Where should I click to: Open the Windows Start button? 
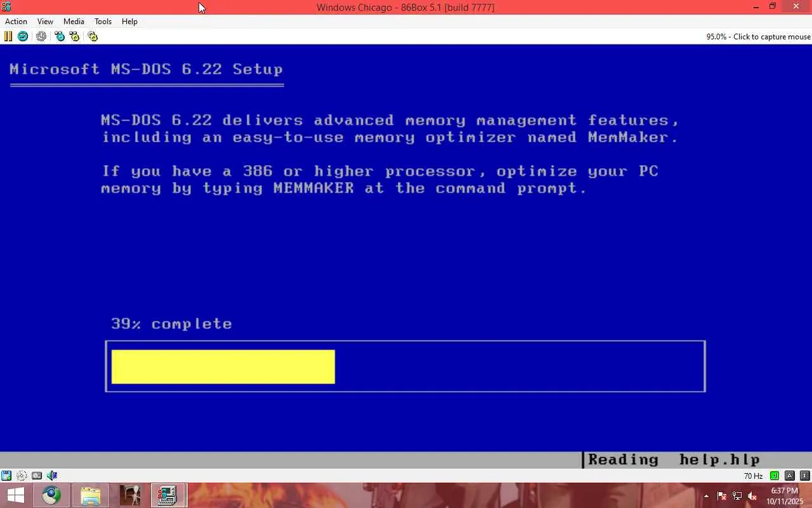(x=15, y=495)
